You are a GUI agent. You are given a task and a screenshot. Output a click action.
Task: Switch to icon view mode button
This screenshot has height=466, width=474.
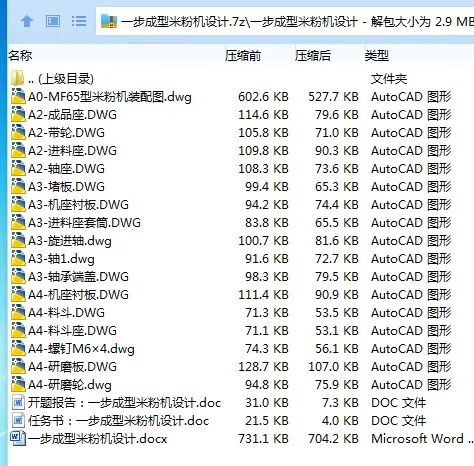pos(53,22)
